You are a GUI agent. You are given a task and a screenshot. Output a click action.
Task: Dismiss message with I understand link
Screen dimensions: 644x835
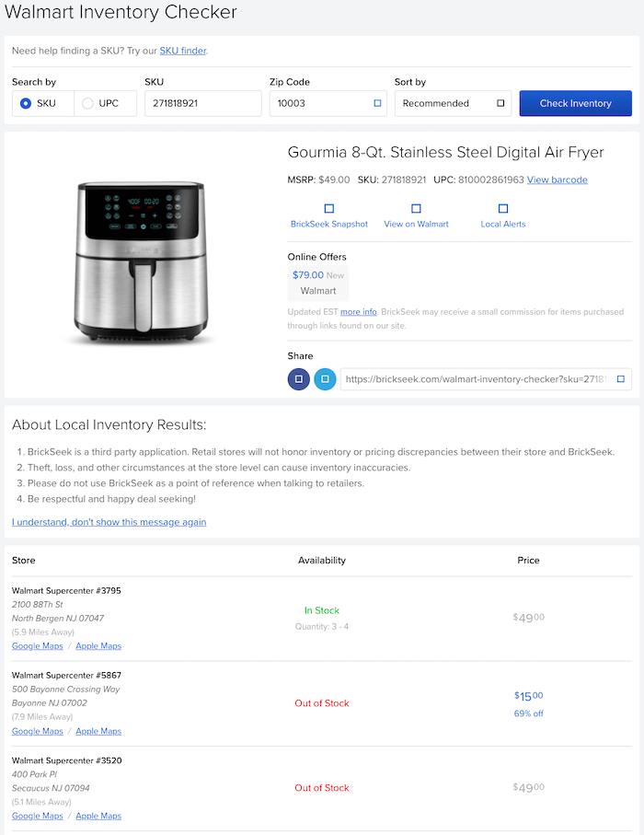point(109,522)
